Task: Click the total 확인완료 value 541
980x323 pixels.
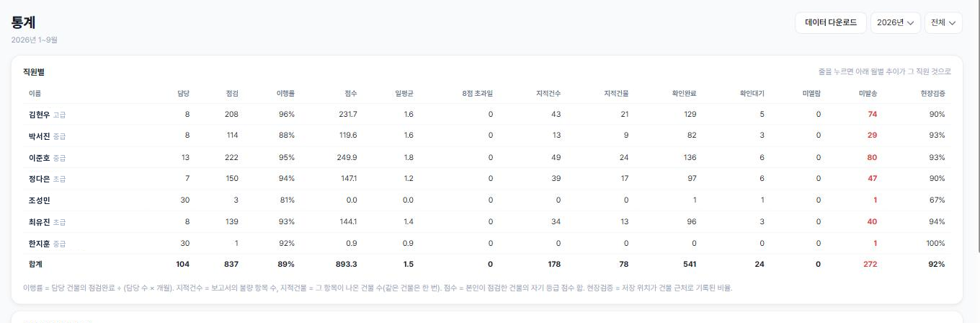Action: pos(690,265)
